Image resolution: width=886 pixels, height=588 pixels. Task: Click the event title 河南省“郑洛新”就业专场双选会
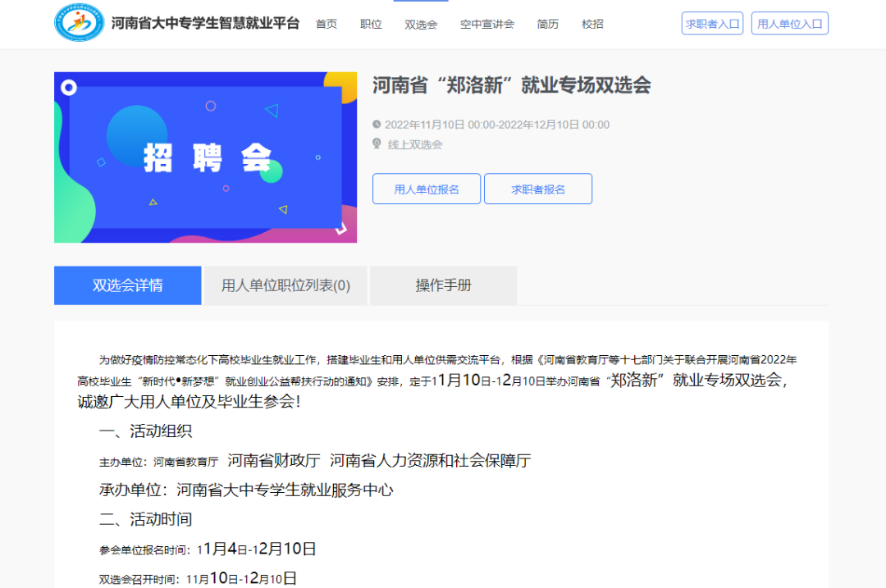(511, 85)
